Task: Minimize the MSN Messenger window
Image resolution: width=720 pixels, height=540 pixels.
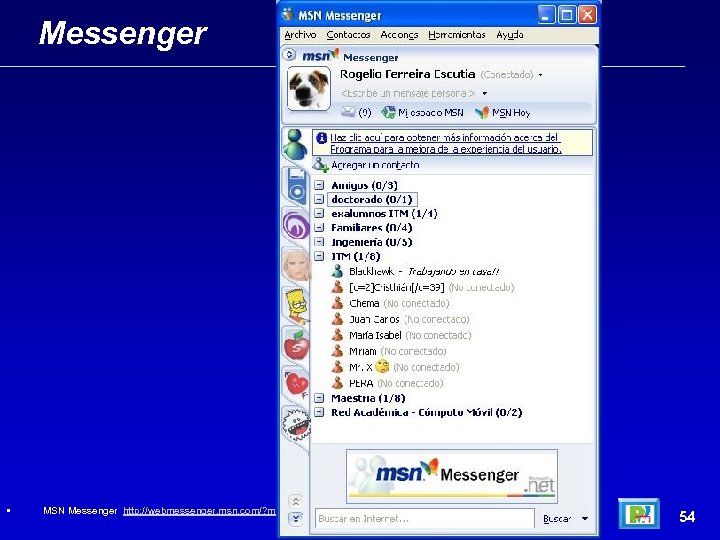Action: (x=546, y=15)
